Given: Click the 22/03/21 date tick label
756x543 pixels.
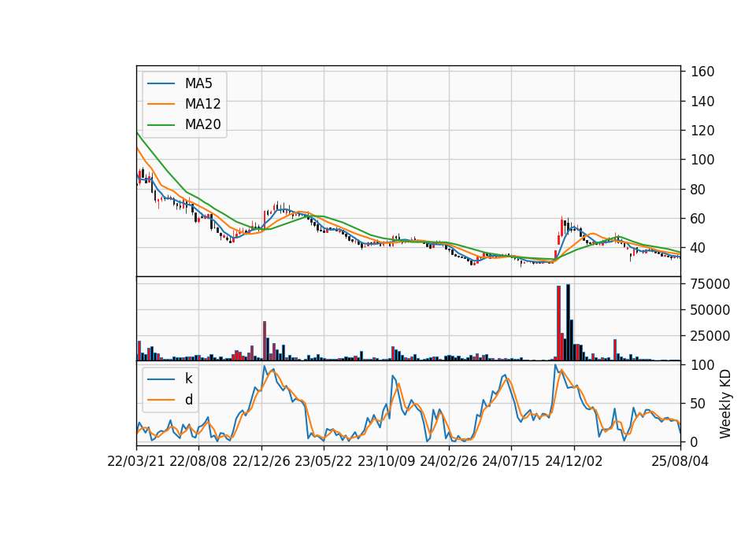Looking at the screenshot, I should point(136,461).
